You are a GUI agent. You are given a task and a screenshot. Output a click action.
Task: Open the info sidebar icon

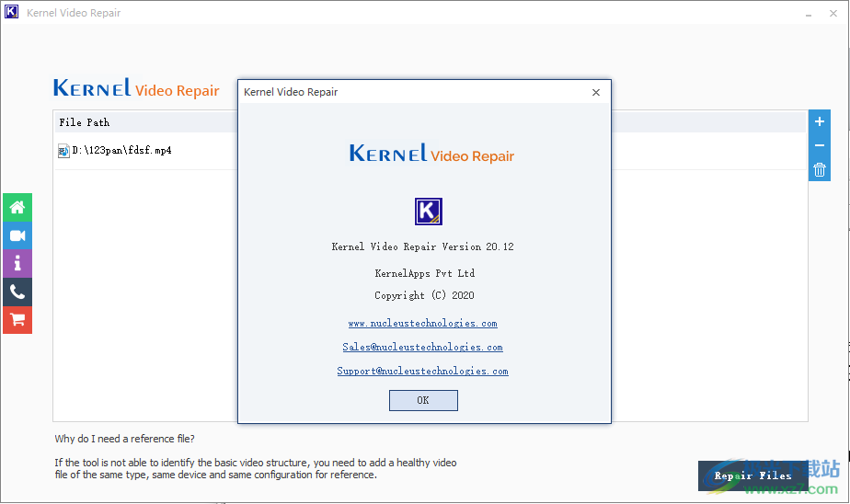(17, 264)
